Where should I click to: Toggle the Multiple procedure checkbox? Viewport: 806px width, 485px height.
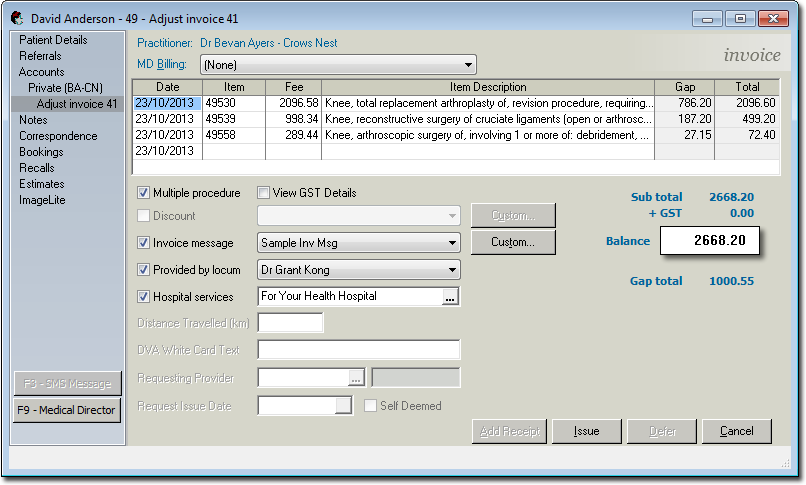[x=144, y=193]
